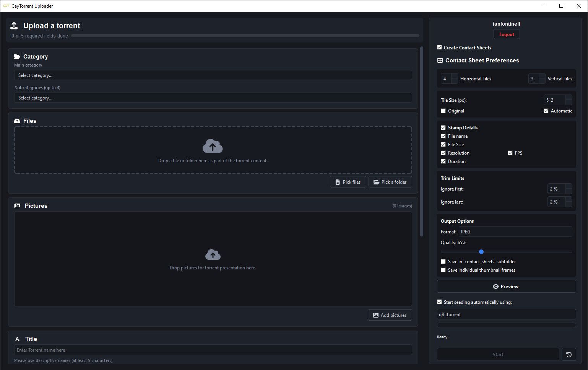Click the grid icon beside Contact Sheet Preferences
Viewport: 588px width, 370px height.
[x=440, y=60]
